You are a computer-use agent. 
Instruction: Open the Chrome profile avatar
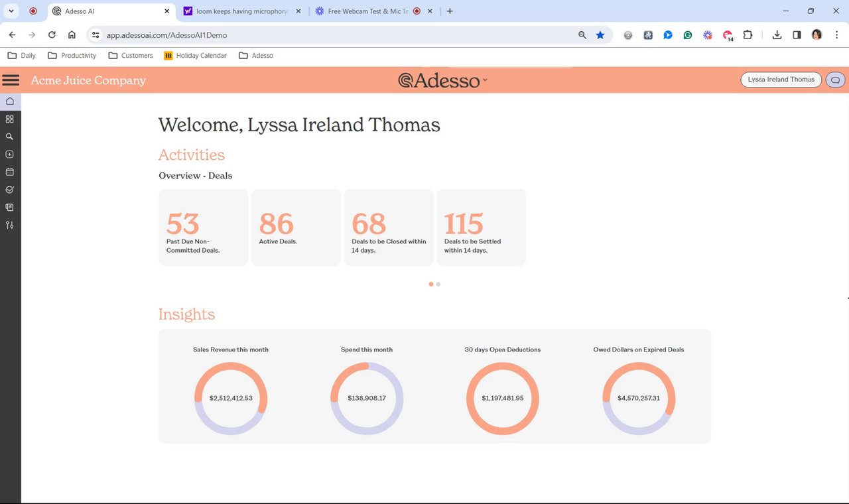tap(816, 34)
